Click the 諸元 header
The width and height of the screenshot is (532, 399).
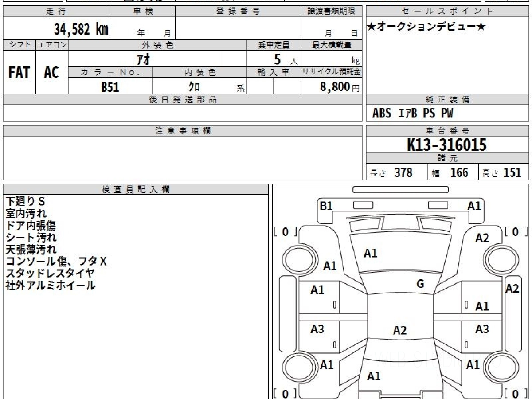tap(447, 159)
